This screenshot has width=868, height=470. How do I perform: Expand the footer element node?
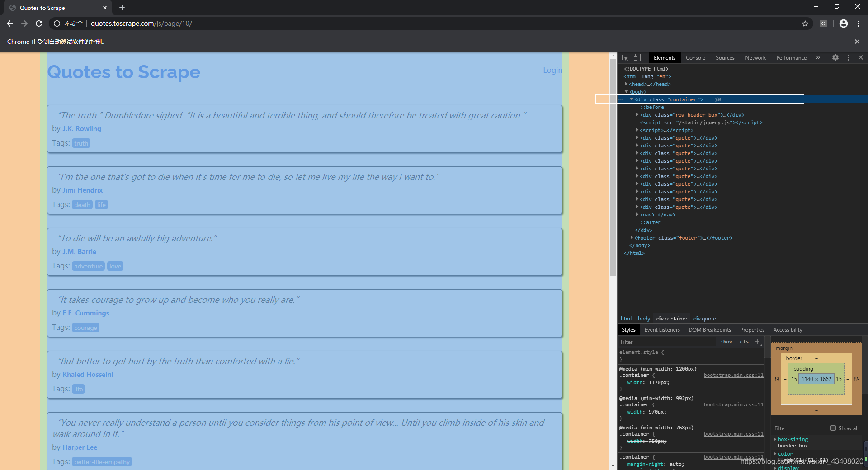(x=632, y=238)
